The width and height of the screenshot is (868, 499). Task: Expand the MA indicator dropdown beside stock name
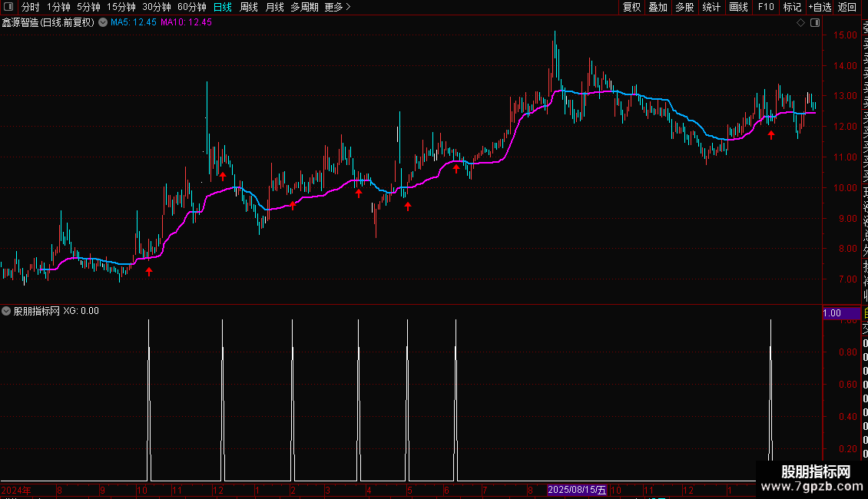[103, 23]
